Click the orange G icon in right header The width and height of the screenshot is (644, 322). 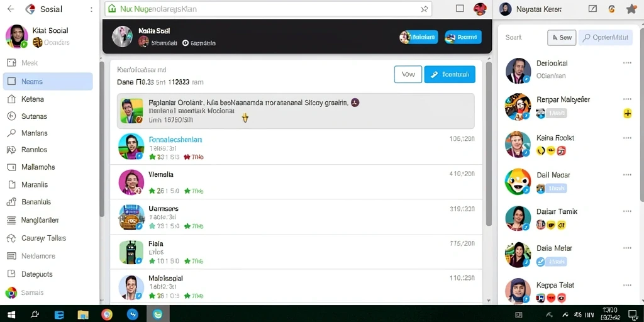click(x=611, y=9)
